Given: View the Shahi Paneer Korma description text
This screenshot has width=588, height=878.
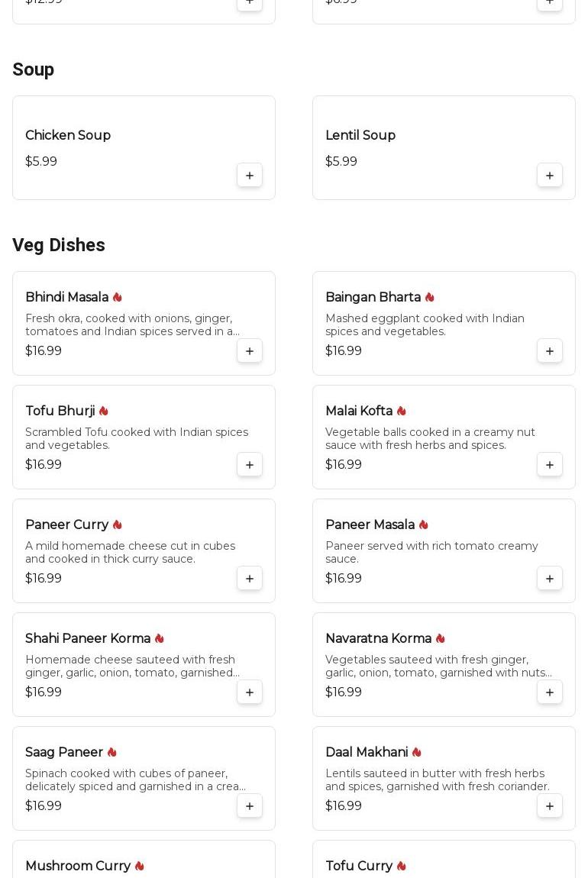Looking at the screenshot, I should click(132, 666).
